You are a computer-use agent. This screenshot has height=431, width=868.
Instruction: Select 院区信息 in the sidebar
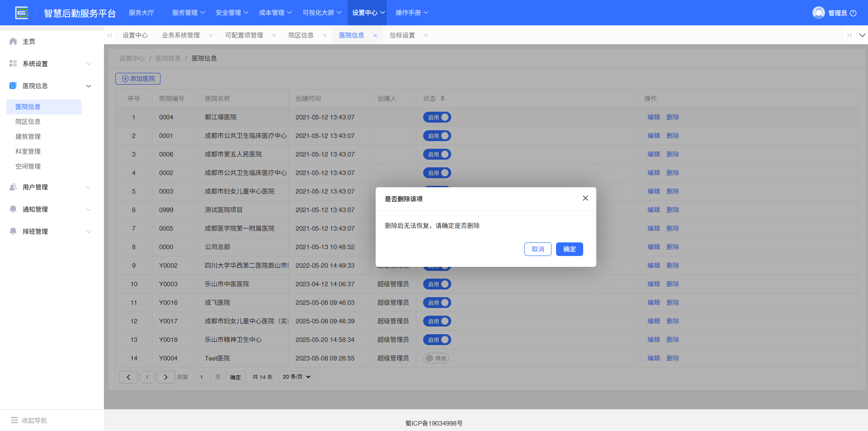tap(28, 122)
